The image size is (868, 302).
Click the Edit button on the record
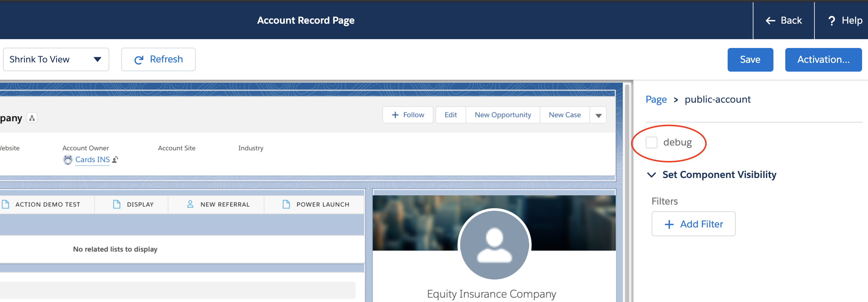pos(451,115)
